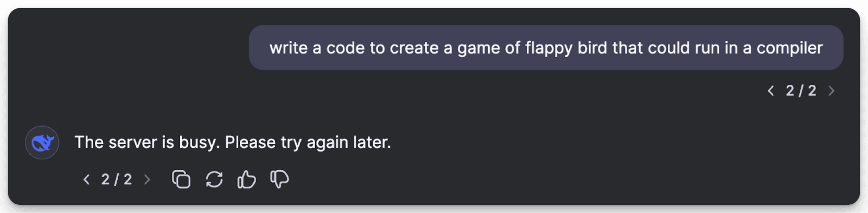Give the response a thumbs down

(279, 179)
